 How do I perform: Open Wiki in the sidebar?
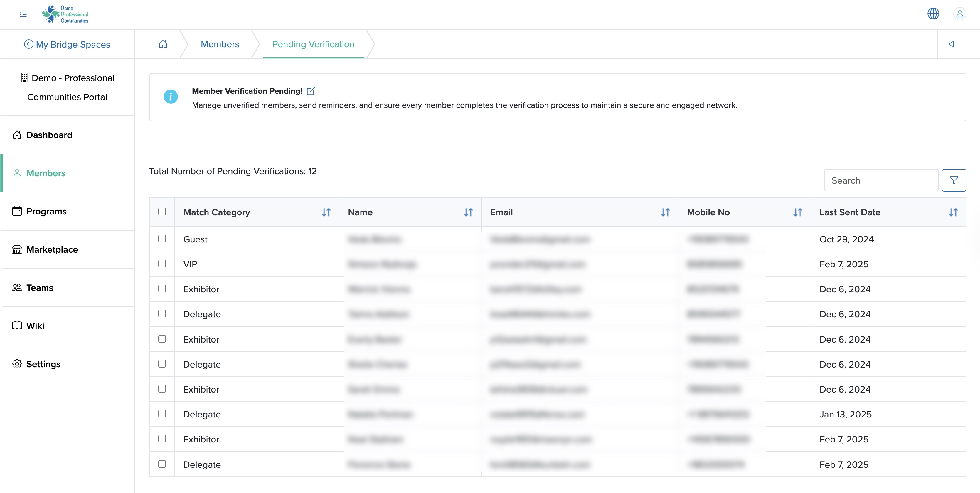pos(67,326)
